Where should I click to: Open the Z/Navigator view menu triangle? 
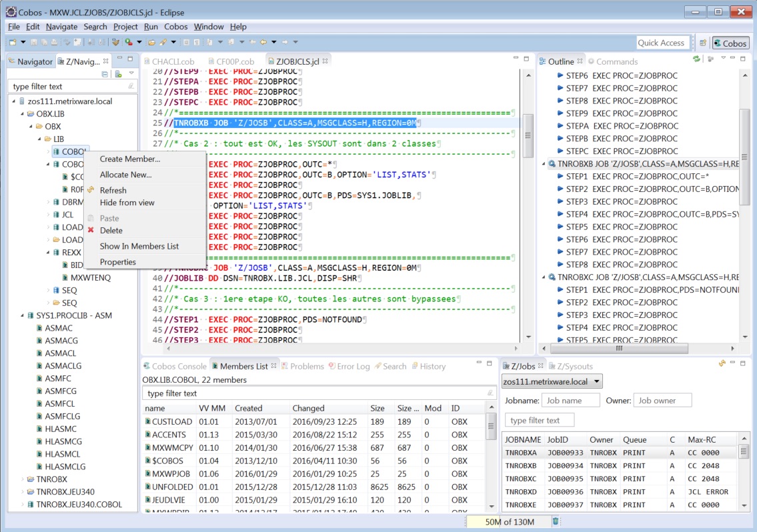[x=131, y=74]
